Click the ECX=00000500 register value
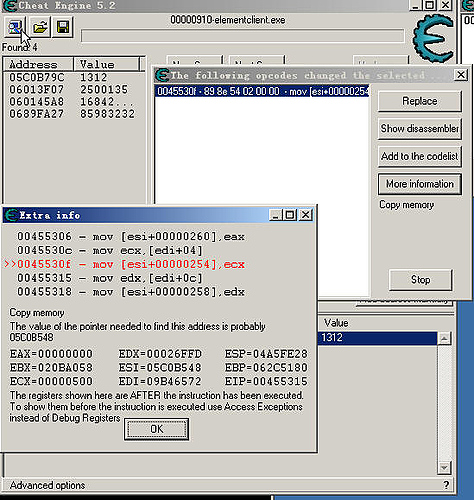 click(x=51, y=381)
